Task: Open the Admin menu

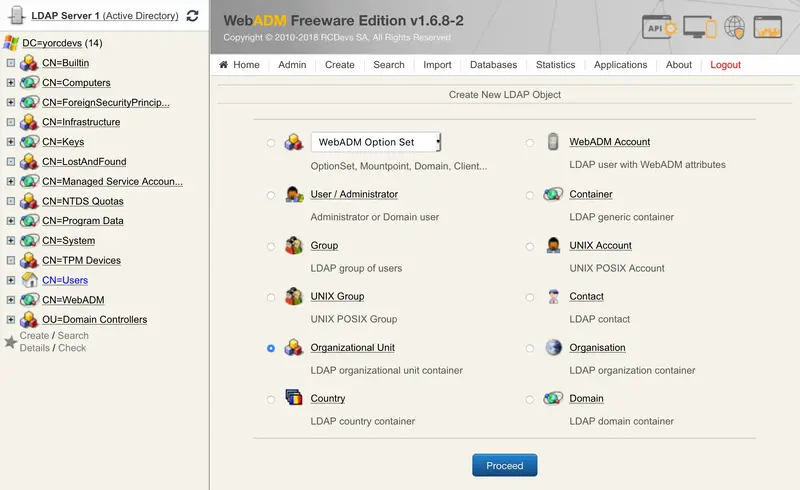Action: coord(292,65)
